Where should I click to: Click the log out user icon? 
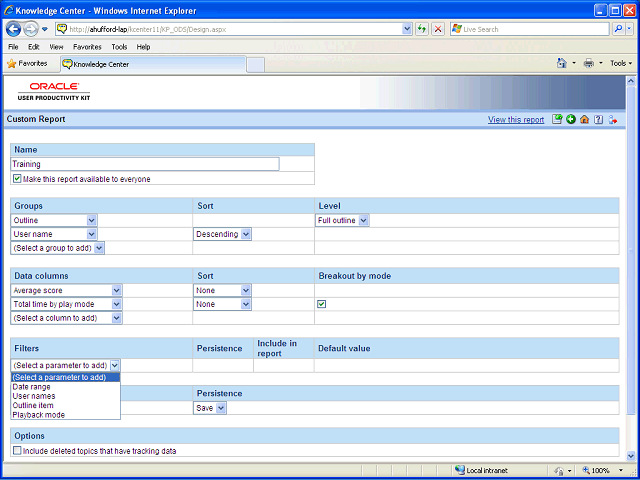click(613, 120)
